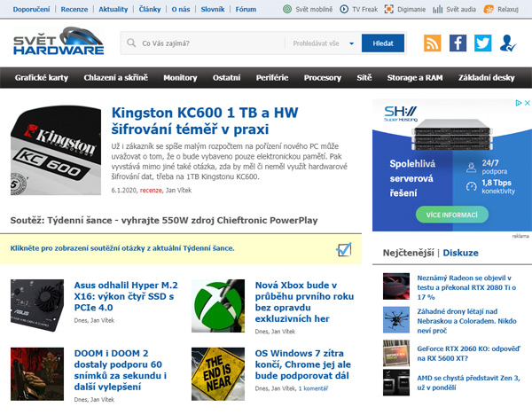The height and width of the screenshot is (415, 532).
Task: Click the search magnifier icon
Action: click(x=131, y=43)
